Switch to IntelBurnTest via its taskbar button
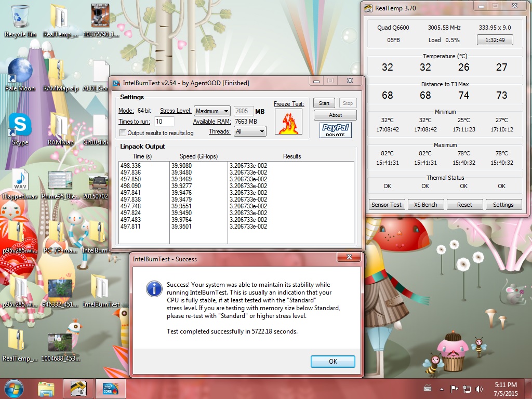Viewport: 532px width, 399px height. pyautogui.click(x=111, y=389)
